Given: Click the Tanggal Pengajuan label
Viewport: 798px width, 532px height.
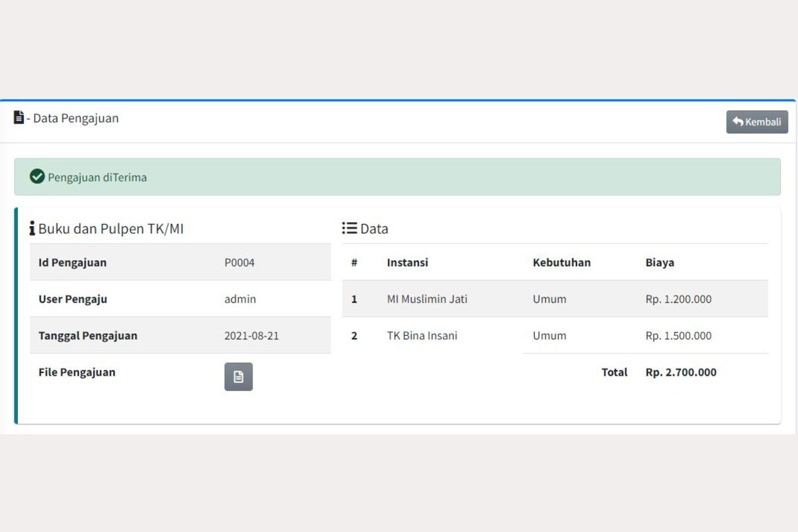Looking at the screenshot, I should tap(88, 336).
